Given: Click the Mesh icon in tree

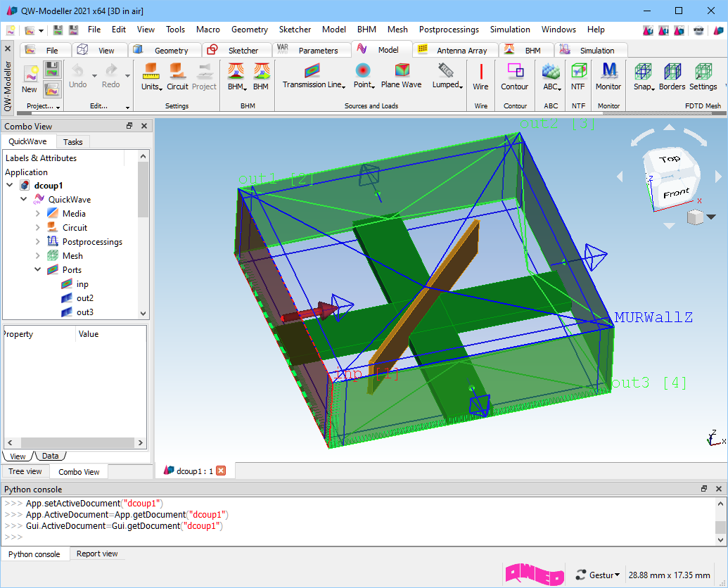Looking at the screenshot, I should point(53,256).
